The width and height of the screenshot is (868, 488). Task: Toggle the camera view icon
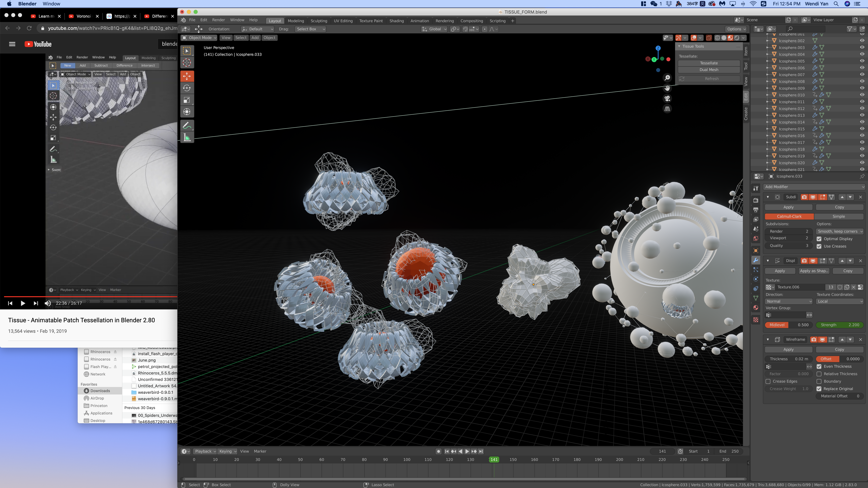coord(667,98)
